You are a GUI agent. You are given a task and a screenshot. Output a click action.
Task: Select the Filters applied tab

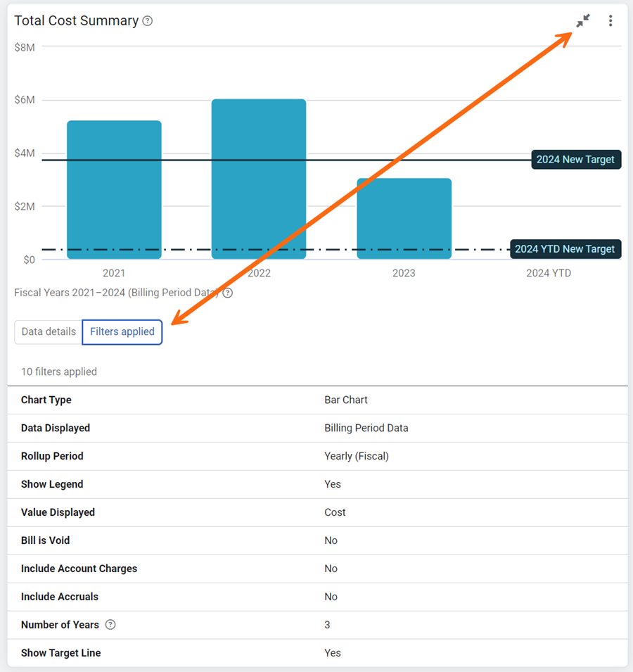point(122,331)
